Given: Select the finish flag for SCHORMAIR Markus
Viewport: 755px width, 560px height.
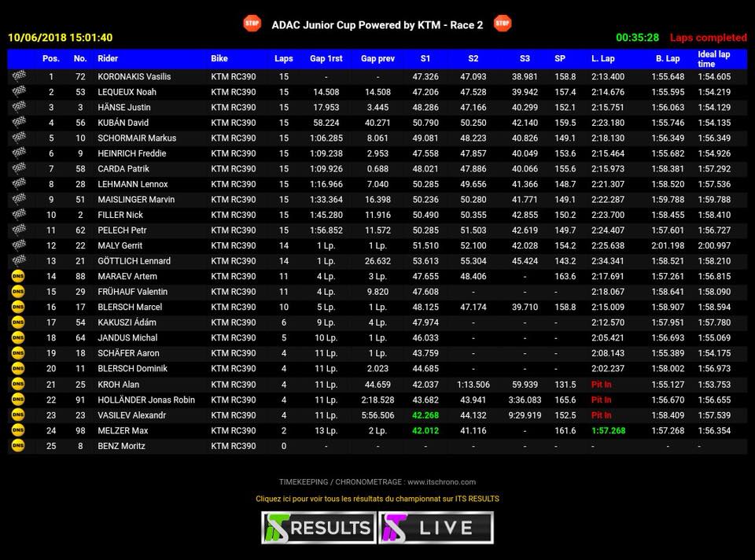Looking at the screenshot, I should 19,138.
